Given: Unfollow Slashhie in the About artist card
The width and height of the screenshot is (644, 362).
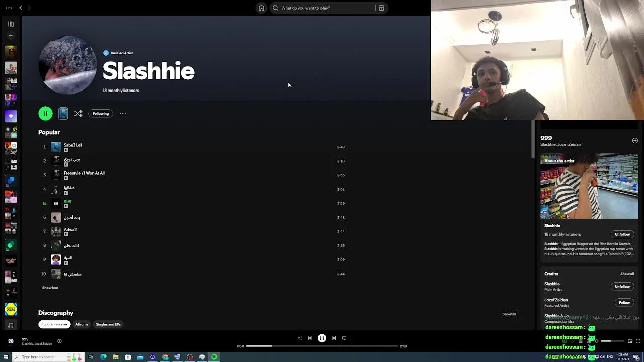Looking at the screenshot, I should 622,234.
